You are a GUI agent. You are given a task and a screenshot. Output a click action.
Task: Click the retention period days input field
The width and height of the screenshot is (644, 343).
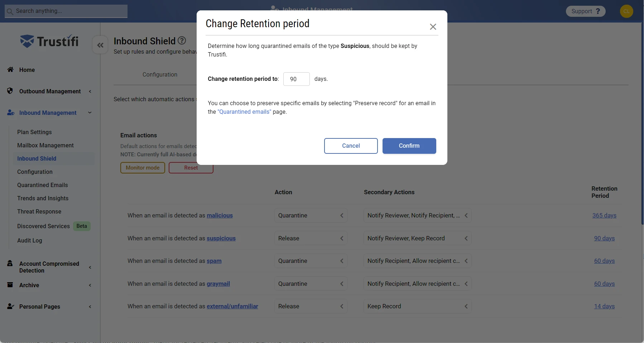point(296,79)
